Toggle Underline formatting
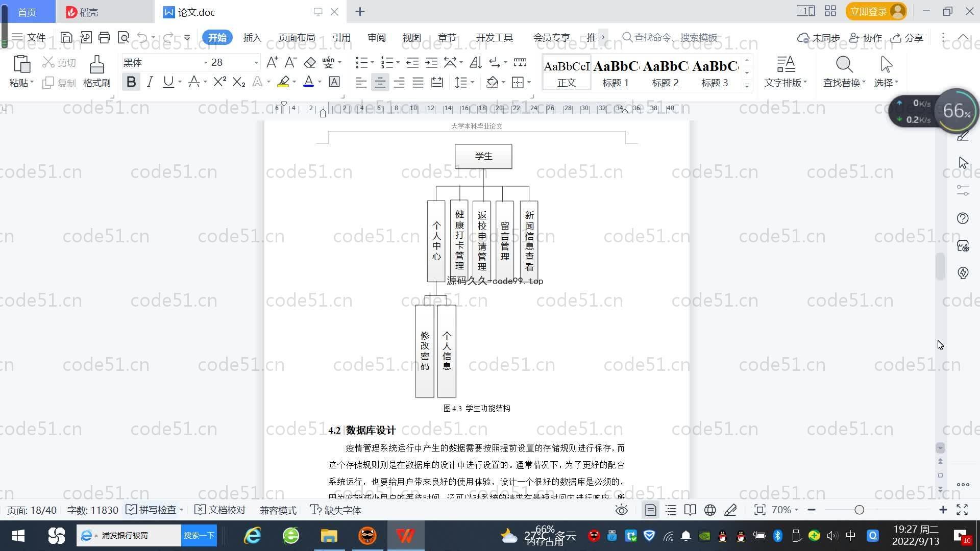980x551 pixels. click(168, 82)
